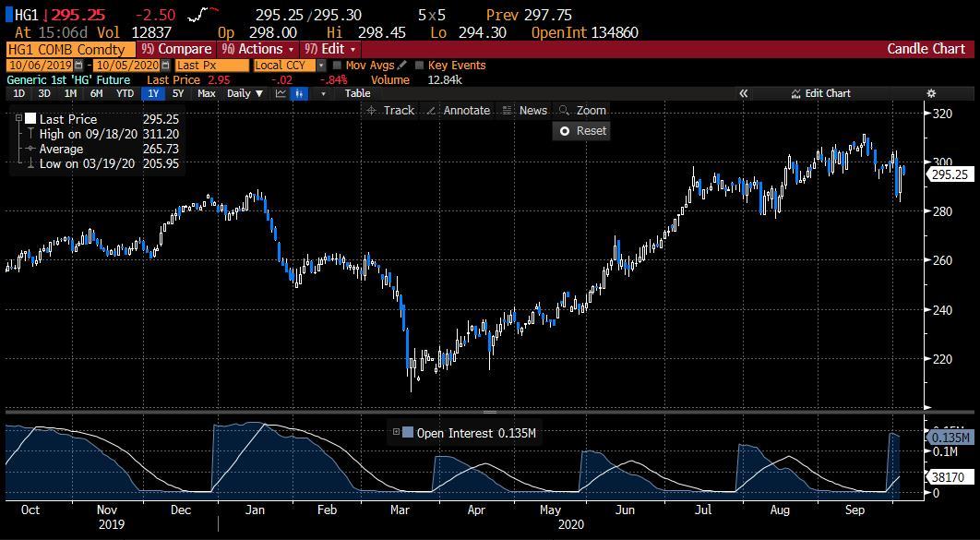Open the end date calendar picker
This screenshot has width=980, height=540.
165,65
